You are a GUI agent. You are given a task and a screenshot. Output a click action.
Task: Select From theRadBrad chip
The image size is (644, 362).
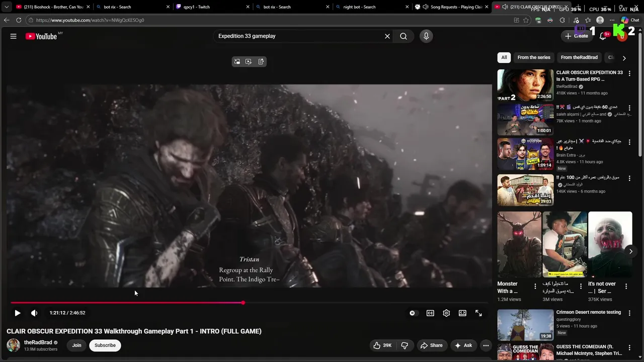tap(579, 57)
